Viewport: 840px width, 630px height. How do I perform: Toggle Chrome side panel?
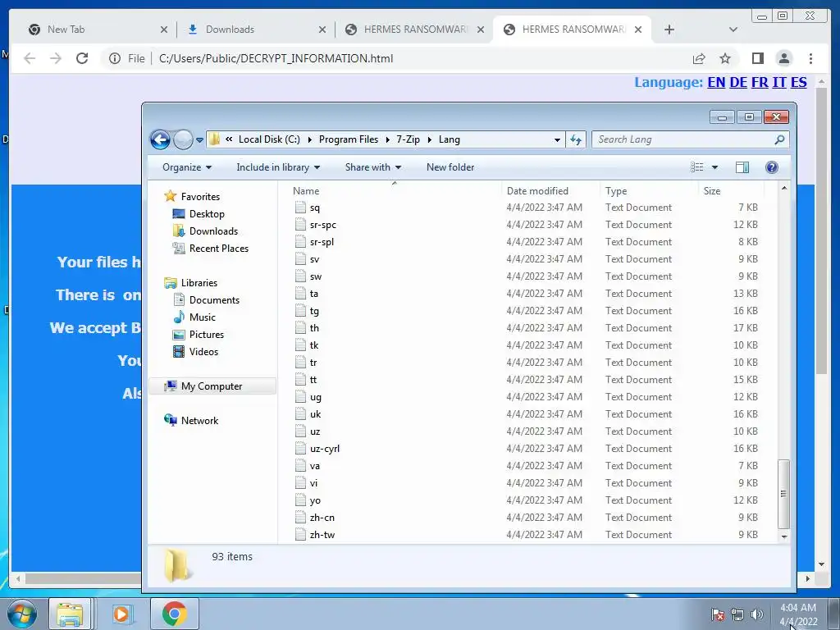[757, 58]
